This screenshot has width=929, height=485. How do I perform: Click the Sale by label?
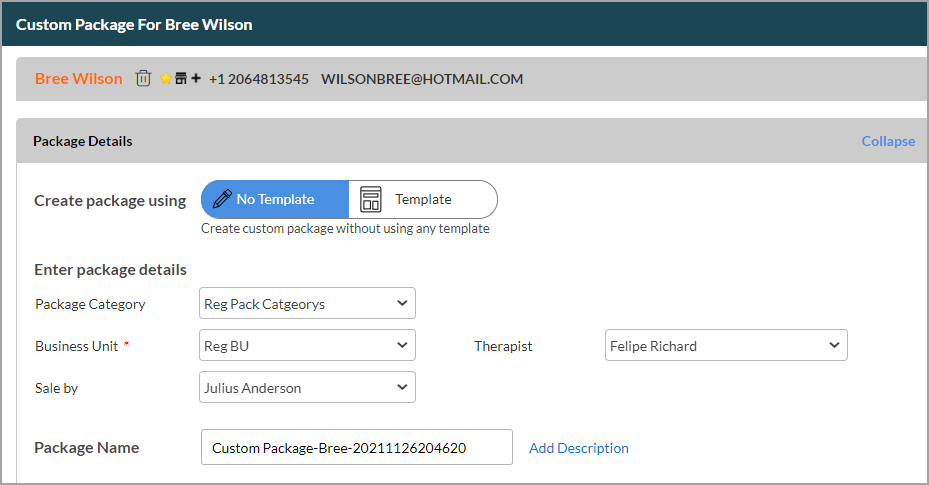56,388
